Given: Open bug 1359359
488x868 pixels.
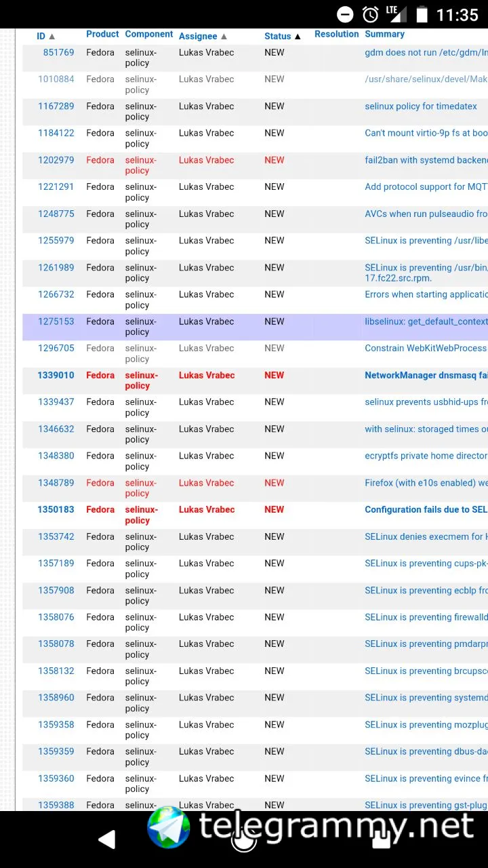Looking at the screenshot, I should (56, 751).
